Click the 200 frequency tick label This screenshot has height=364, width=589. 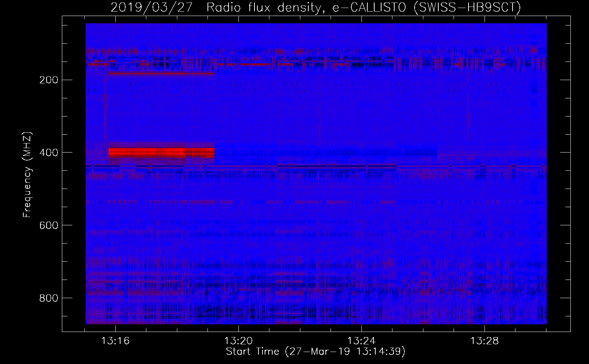[49, 80]
